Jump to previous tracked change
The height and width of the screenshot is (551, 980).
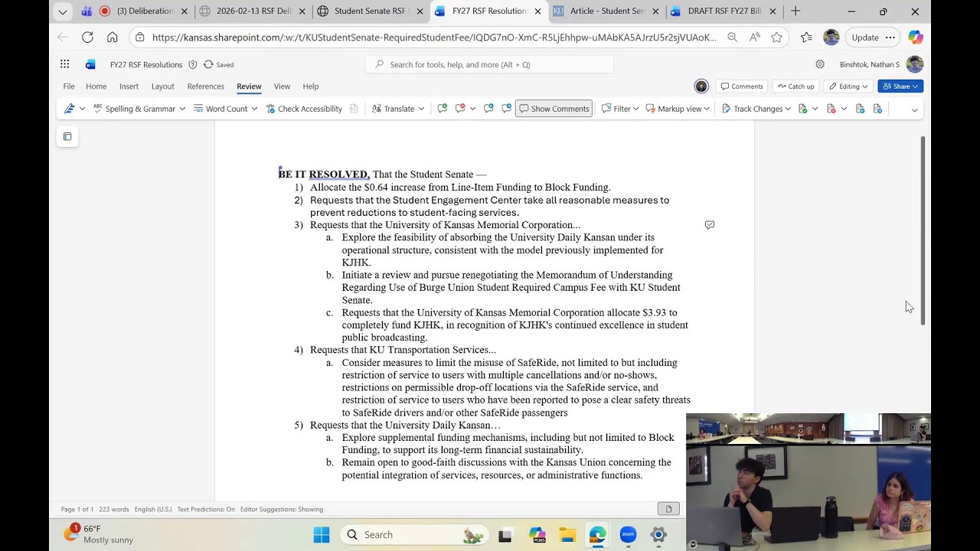[860, 109]
